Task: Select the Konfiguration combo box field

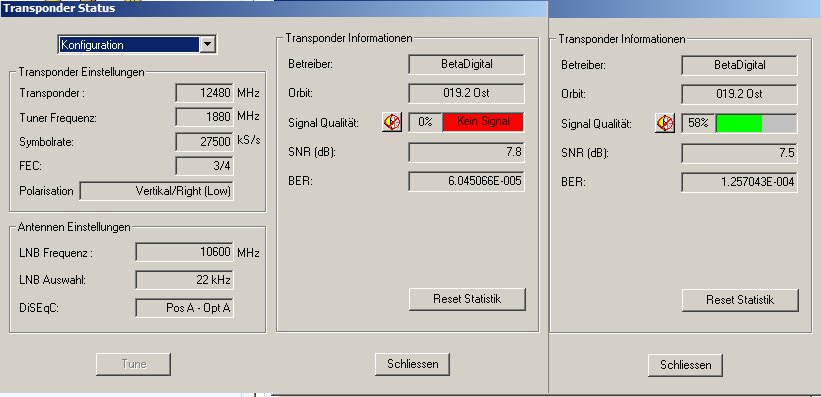Action: (137, 45)
